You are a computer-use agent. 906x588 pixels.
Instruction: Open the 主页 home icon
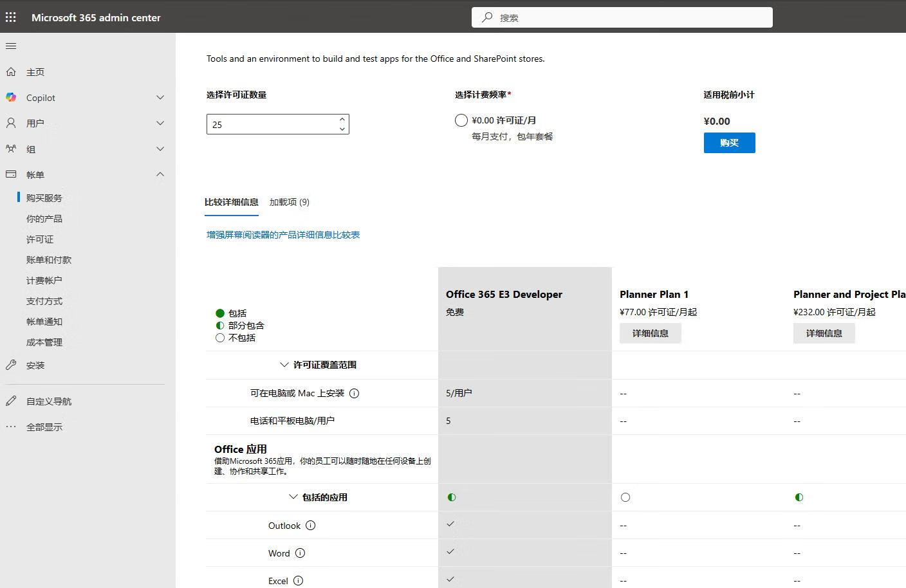click(11, 72)
